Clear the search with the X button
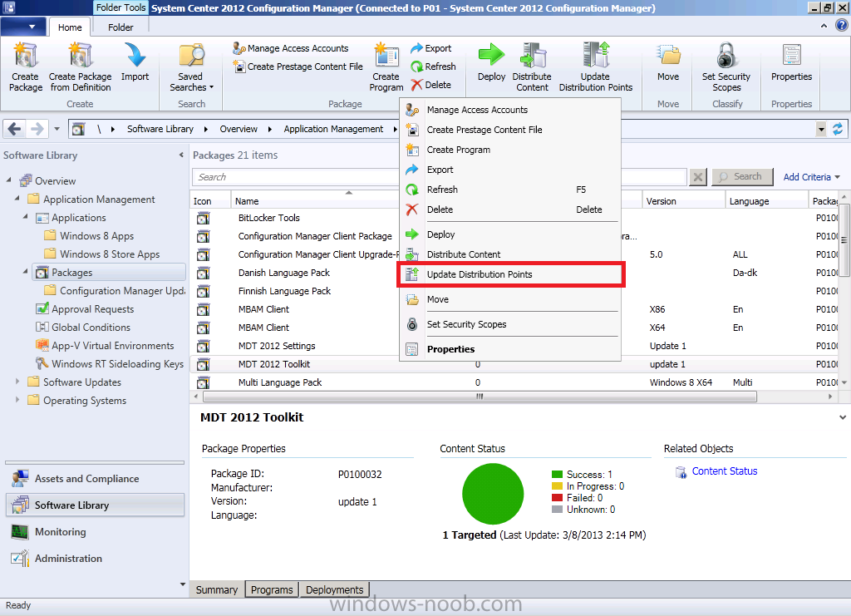851x616 pixels. (x=698, y=177)
